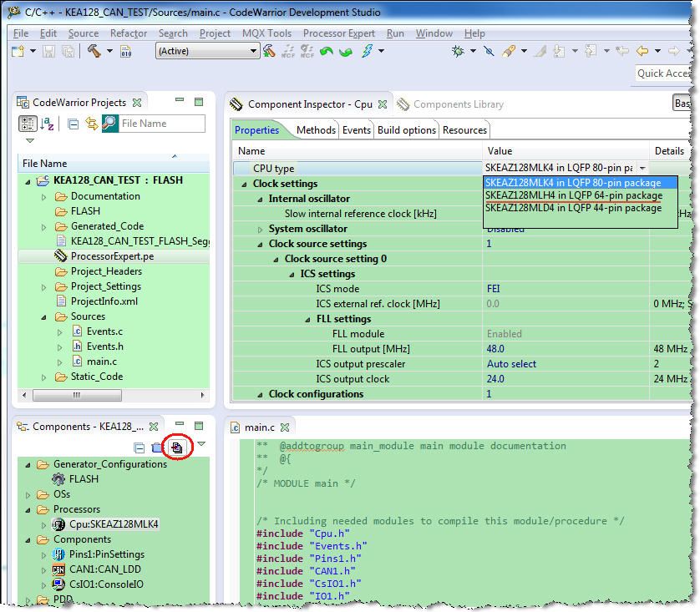Choose SKEAZ128MLD4 in LQFP 44-pin package
Screen dimensions: 700x612
click(x=573, y=208)
